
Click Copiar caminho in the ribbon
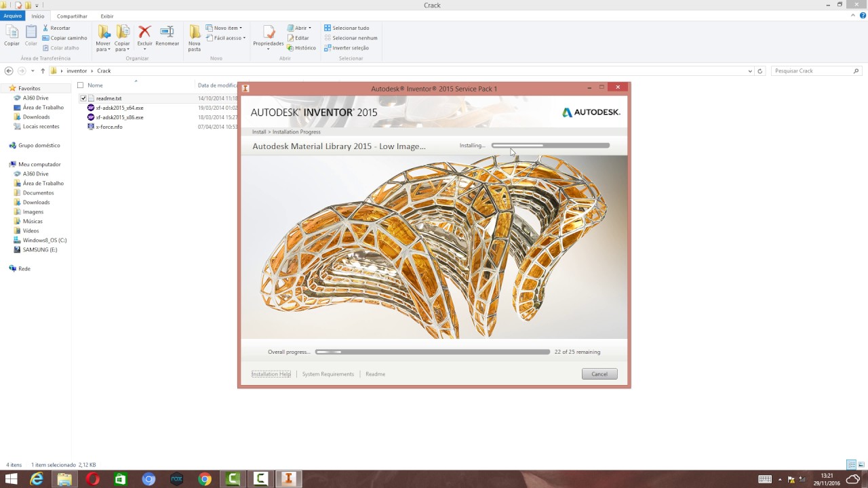pos(64,38)
